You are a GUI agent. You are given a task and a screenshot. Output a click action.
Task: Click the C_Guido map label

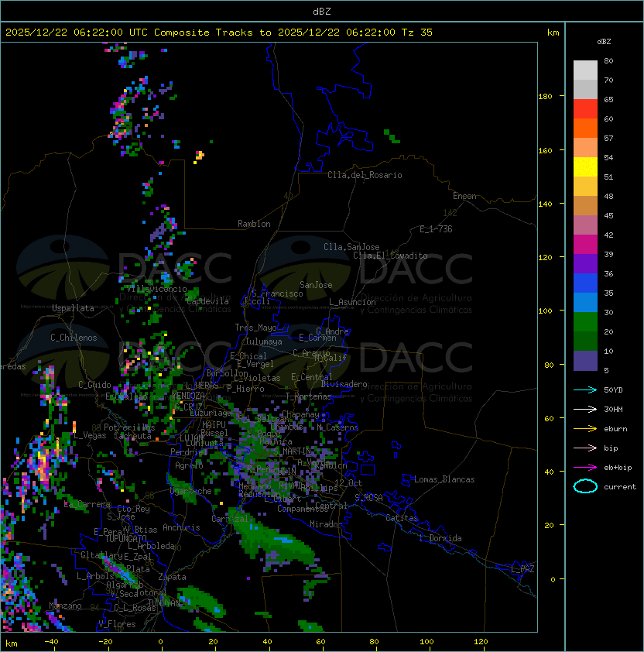coord(94,385)
